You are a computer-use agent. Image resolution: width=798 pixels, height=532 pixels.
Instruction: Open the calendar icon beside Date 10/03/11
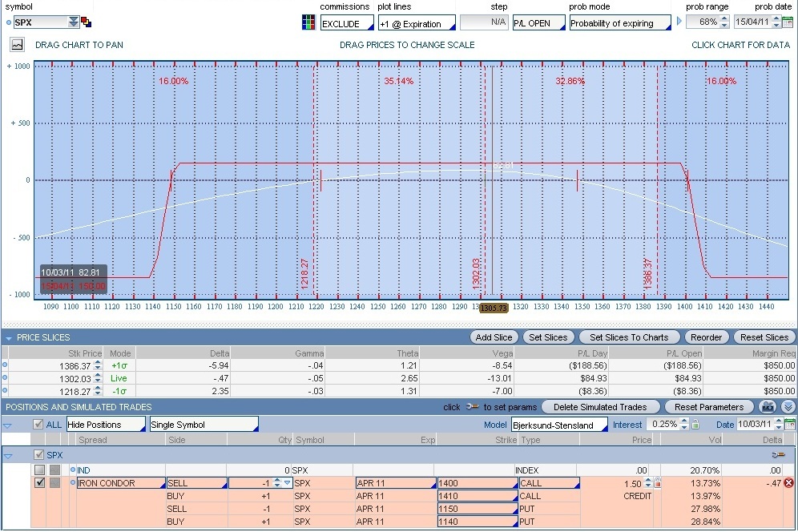pos(789,425)
